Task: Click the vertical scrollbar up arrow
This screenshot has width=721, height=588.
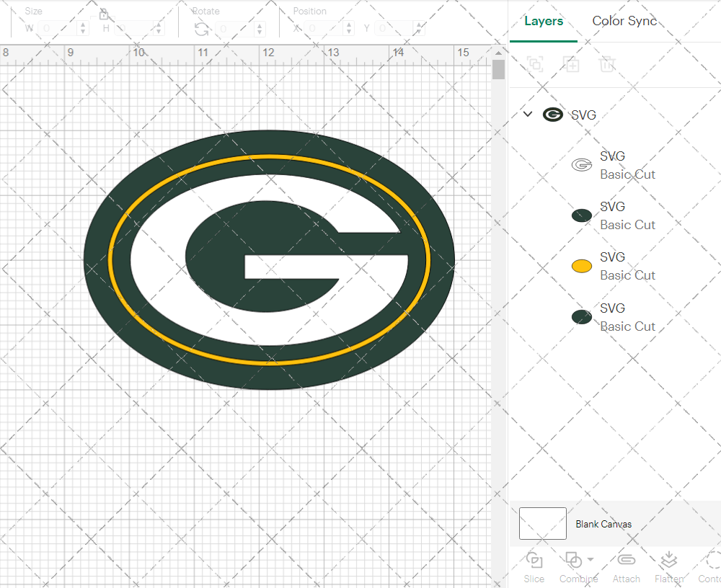Action: (x=498, y=52)
